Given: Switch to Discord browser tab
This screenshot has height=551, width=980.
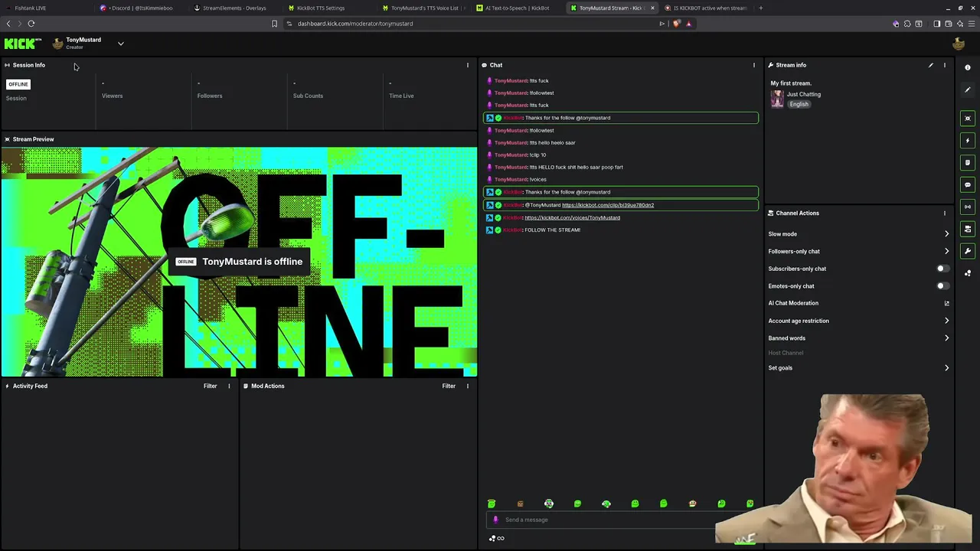Looking at the screenshot, I should click(x=140, y=8).
